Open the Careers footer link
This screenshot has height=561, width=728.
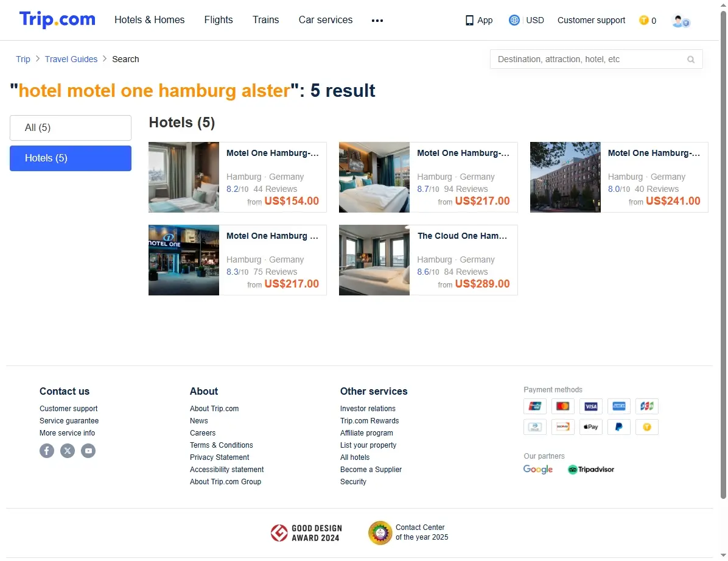pyautogui.click(x=203, y=432)
